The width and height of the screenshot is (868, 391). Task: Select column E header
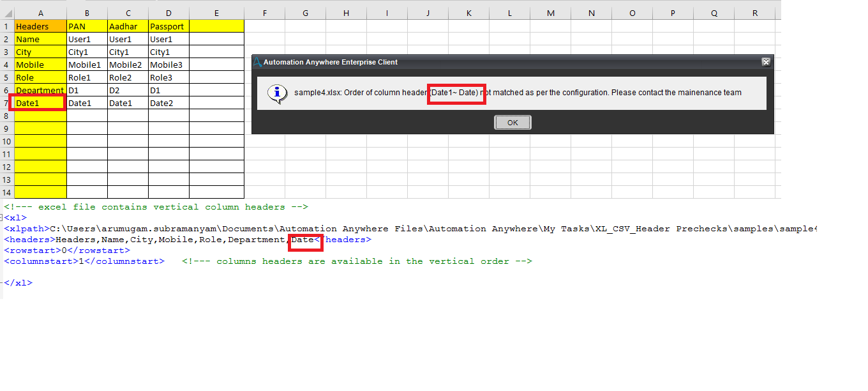click(x=216, y=13)
